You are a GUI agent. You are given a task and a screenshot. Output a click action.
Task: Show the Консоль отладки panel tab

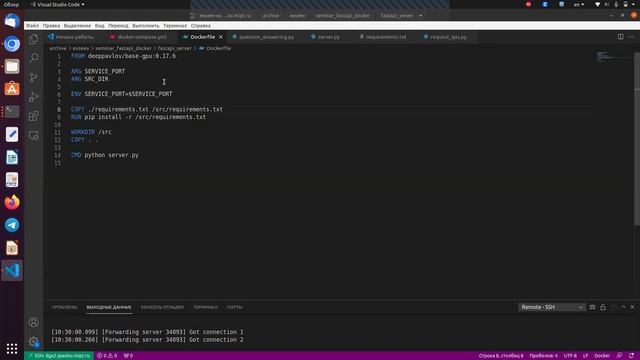[x=162, y=307]
